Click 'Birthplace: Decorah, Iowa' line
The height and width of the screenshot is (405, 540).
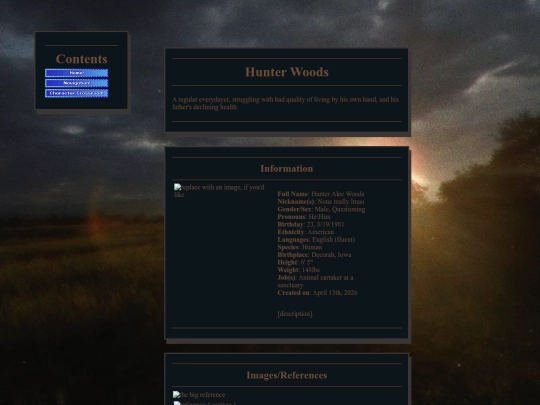pos(314,255)
